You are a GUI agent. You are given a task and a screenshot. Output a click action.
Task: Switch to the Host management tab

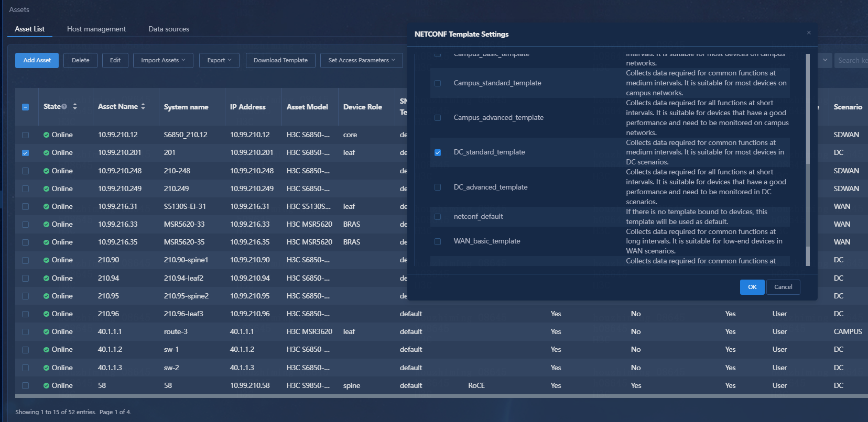96,29
